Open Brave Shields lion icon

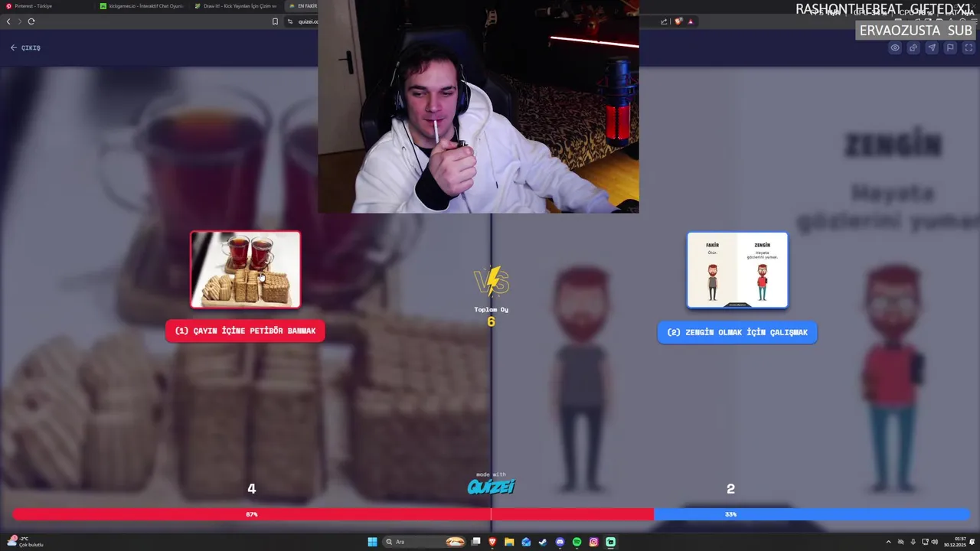678,21
